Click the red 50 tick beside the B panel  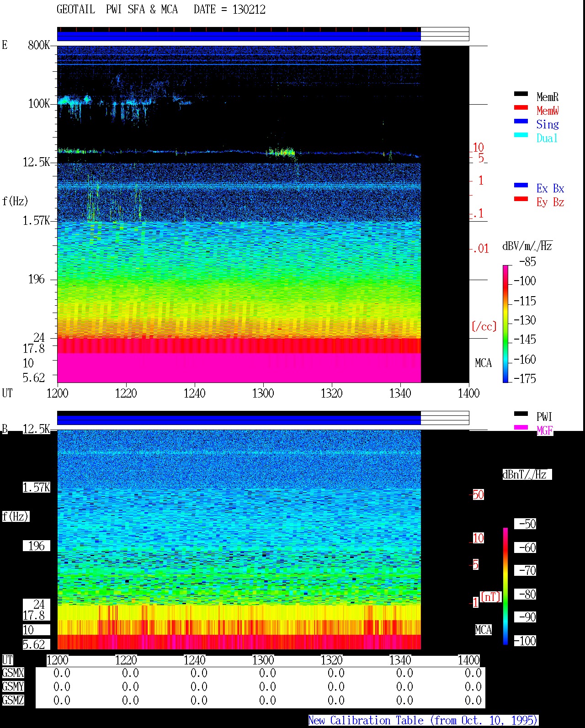pyautogui.click(x=478, y=494)
